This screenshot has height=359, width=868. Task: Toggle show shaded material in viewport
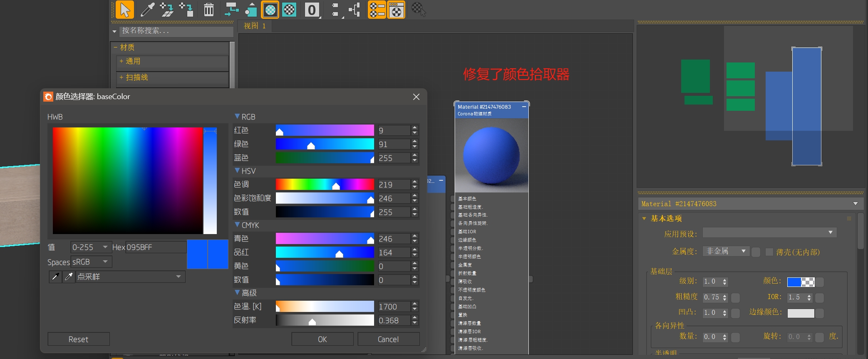(x=270, y=10)
